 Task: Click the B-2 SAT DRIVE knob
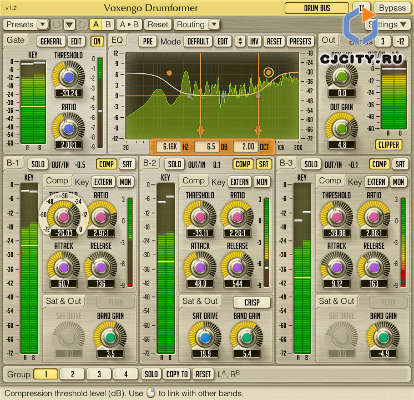pos(205,337)
